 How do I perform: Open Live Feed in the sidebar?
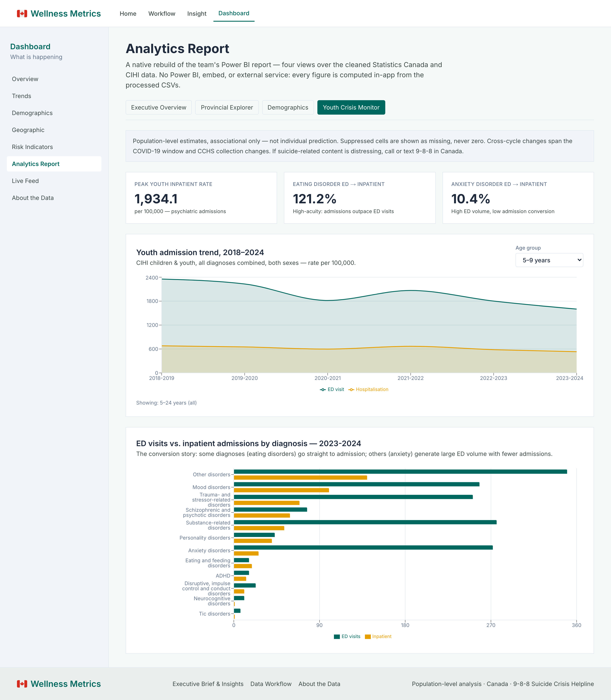54,181
